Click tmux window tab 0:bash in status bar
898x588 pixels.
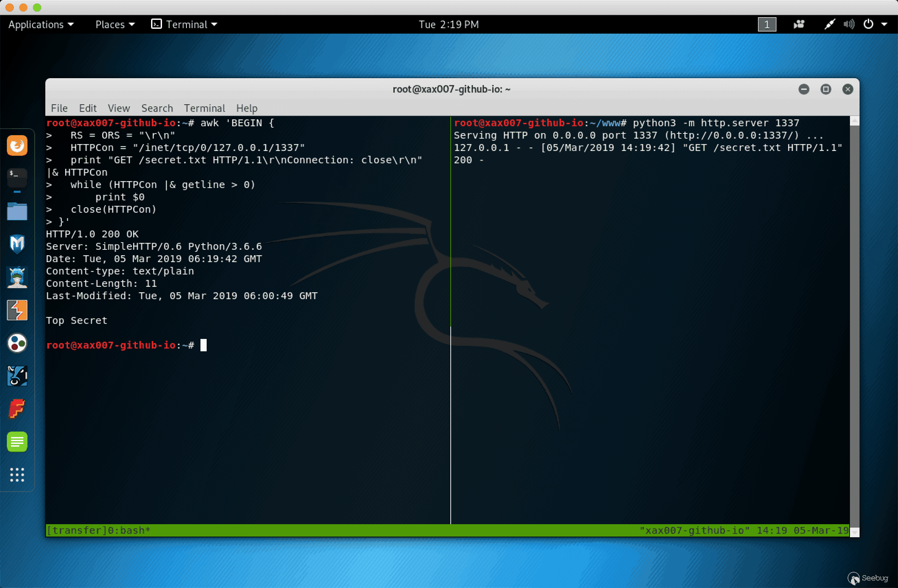128,530
